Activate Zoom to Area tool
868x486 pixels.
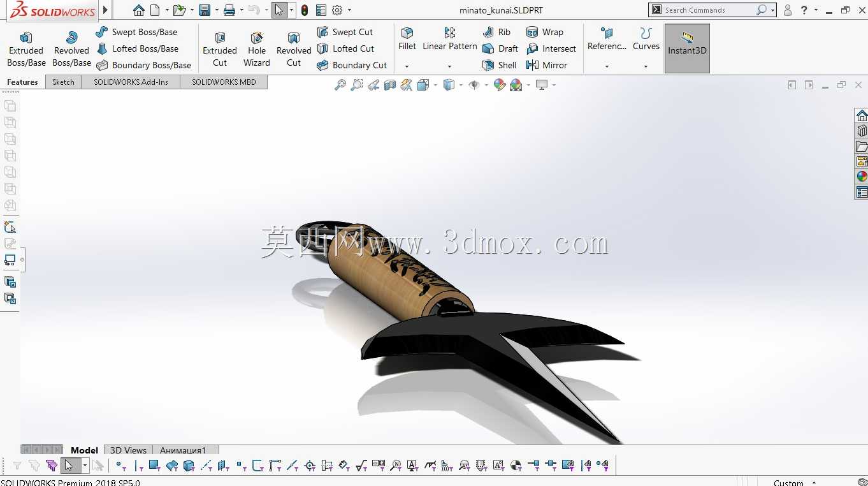[x=357, y=85]
